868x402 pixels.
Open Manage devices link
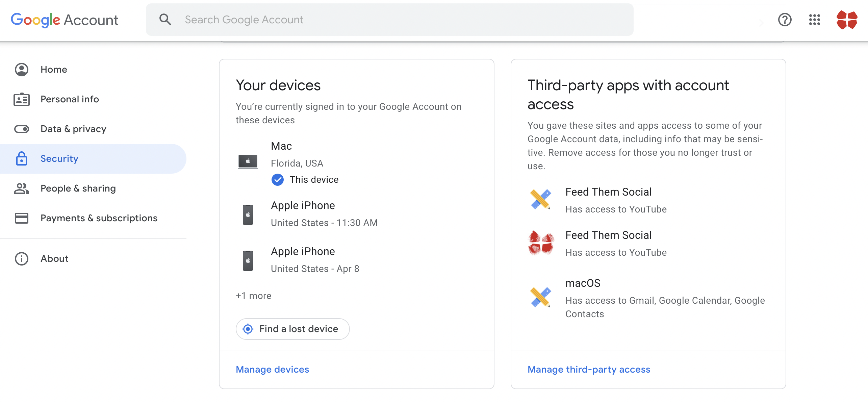[272, 370]
